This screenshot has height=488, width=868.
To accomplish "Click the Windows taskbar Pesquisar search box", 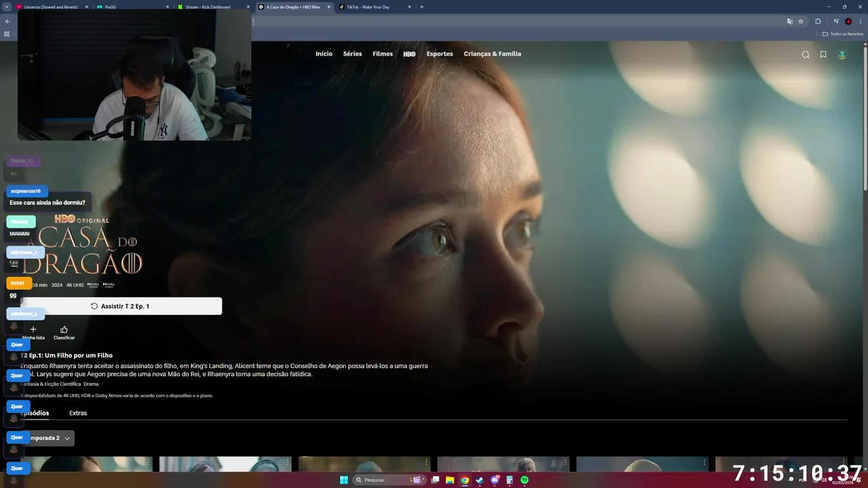I will point(390,480).
